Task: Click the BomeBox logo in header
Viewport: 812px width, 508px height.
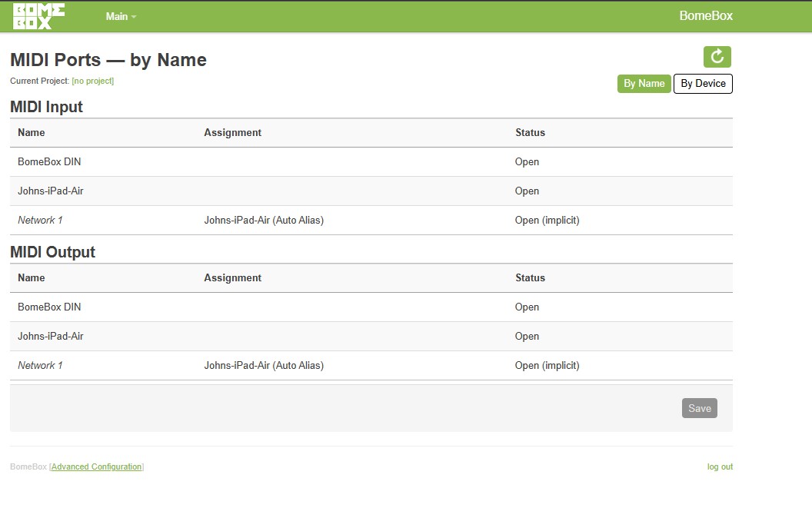Action: click(39, 16)
